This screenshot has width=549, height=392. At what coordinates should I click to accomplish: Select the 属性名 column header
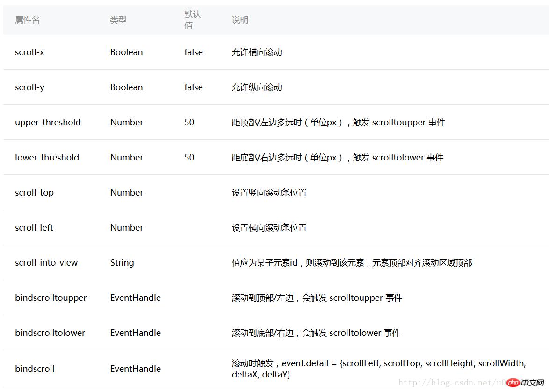(x=27, y=20)
